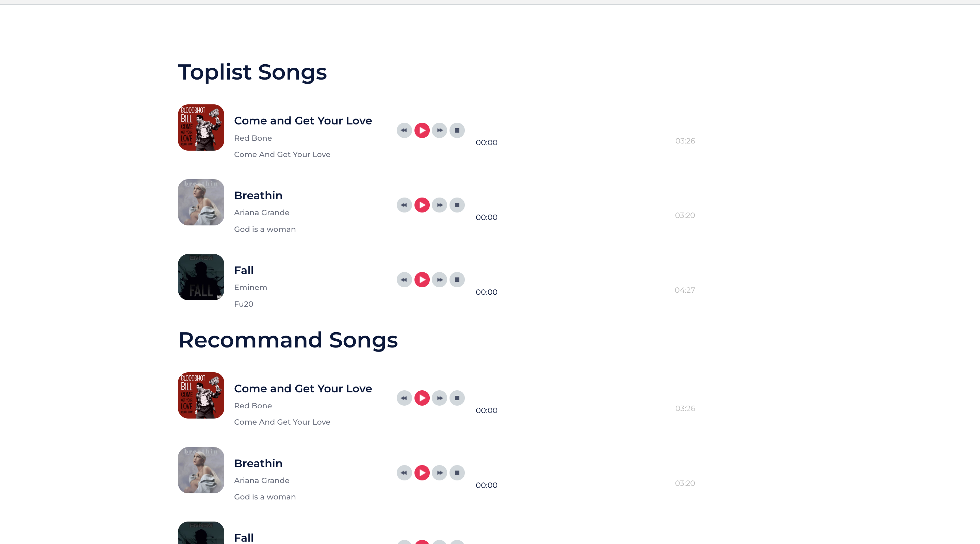Screen dimensions: 980x544
Task: Stop the Toplist Come and Get Your Love track
Action: (457, 131)
